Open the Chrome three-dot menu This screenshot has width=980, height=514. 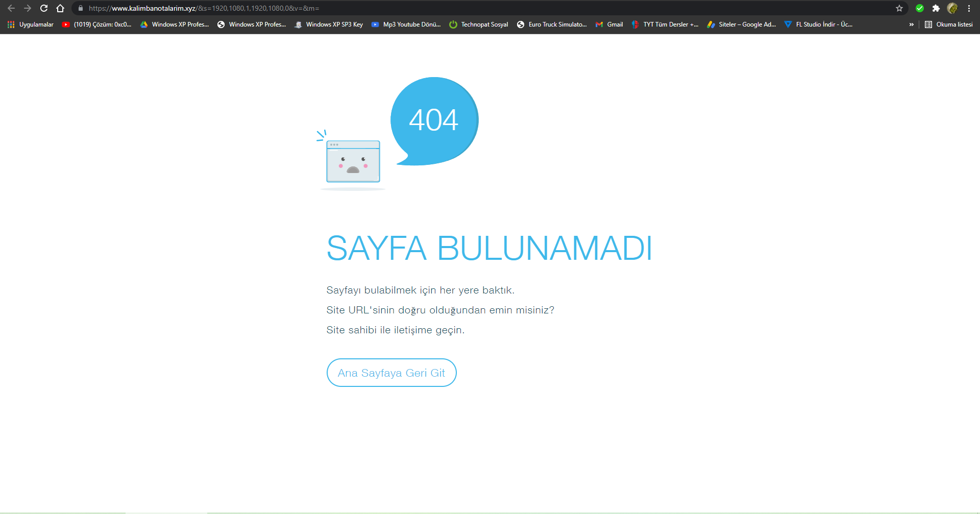[x=969, y=8]
